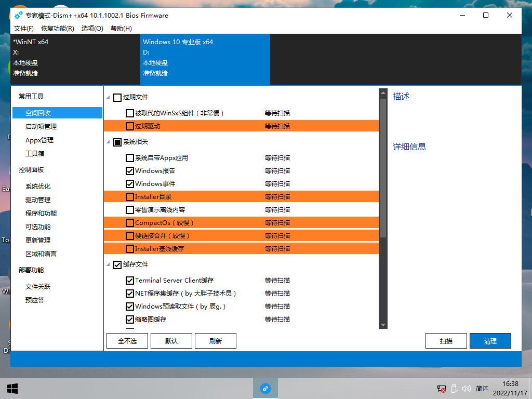Go to 启动项管理 in sidebar
The image size is (532, 399).
click(41, 127)
